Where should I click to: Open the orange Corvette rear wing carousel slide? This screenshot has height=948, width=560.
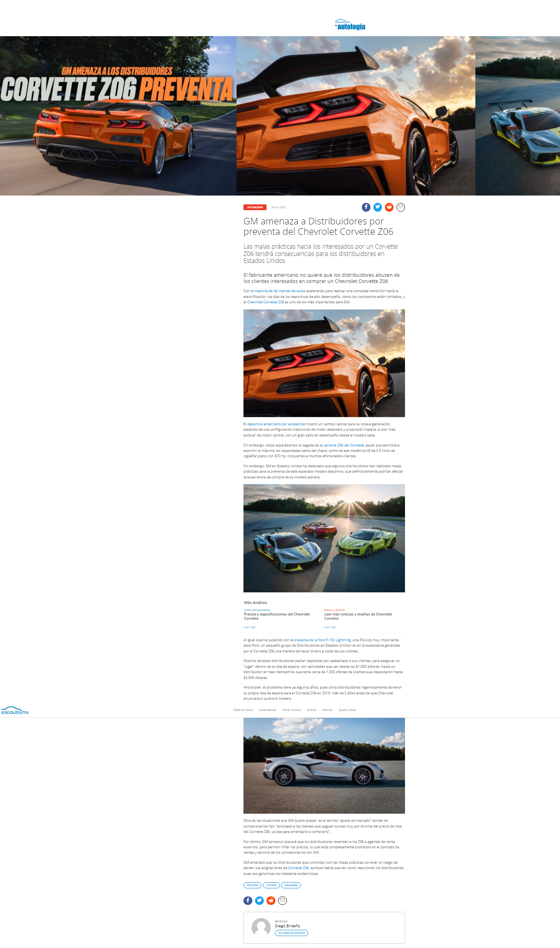(x=356, y=116)
